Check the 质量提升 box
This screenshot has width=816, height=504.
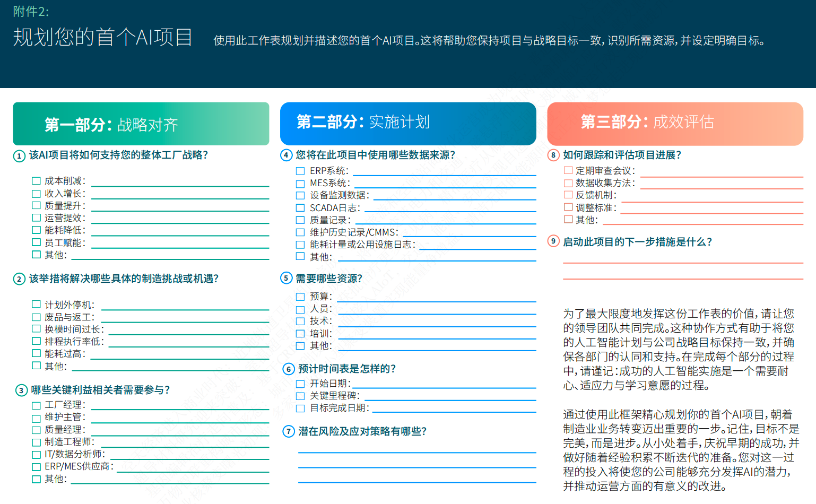pos(36,205)
